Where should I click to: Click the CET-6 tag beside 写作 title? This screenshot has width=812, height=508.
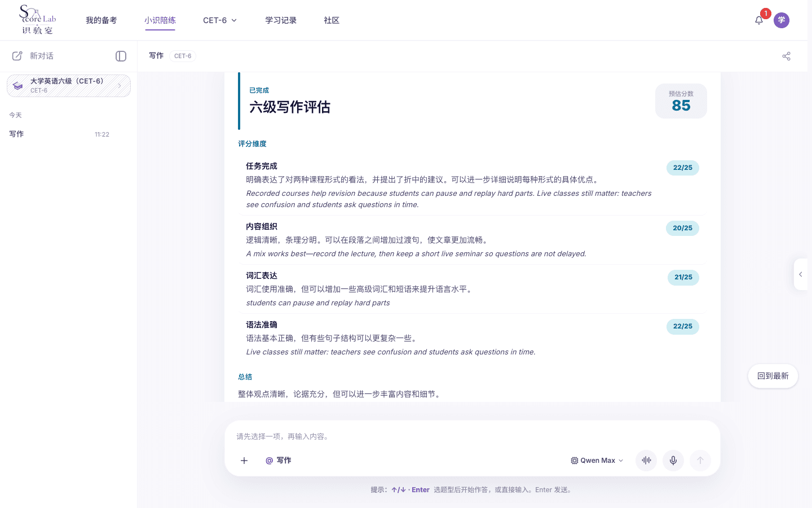click(183, 56)
